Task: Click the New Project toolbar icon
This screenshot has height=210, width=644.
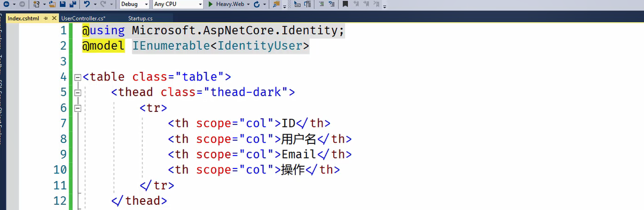Action: (37, 4)
